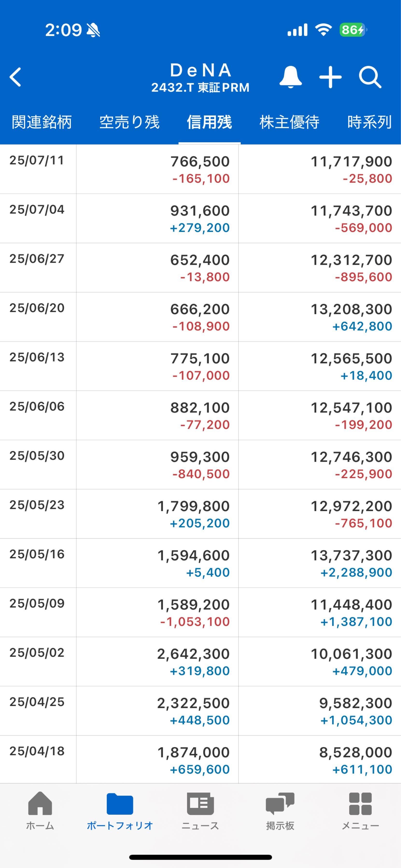Open stock search magnifier icon

point(370,77)
